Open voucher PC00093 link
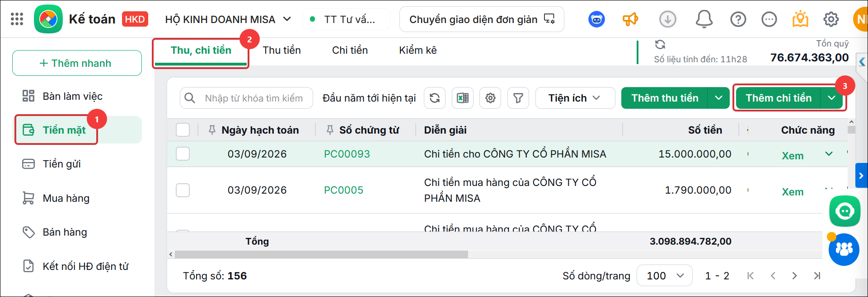 click(x=347, y=154)
